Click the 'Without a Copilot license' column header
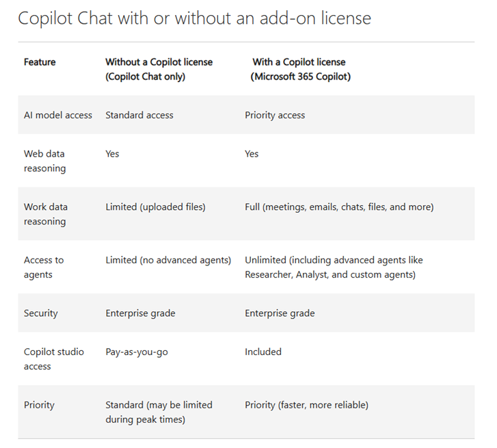Viewport: 497px width, 448px height. [x=159, y=69]
